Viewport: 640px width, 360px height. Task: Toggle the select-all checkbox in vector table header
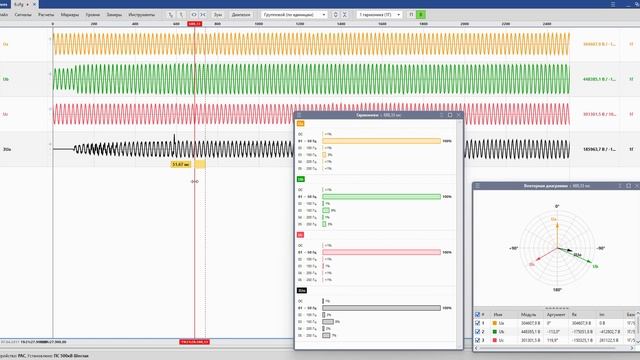(x=478, y=315)
